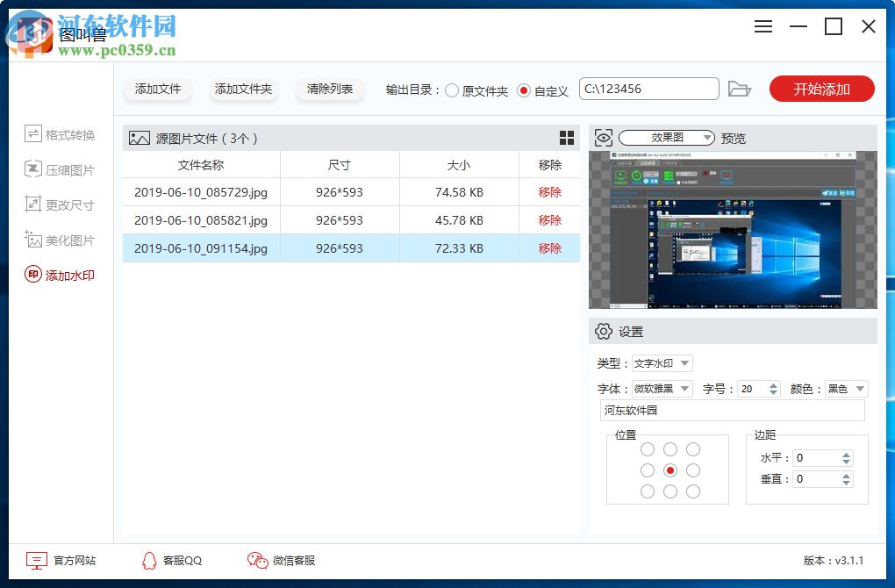Switch to the 格式转换 tab
The image size is (895, 588).
(61, 133)
